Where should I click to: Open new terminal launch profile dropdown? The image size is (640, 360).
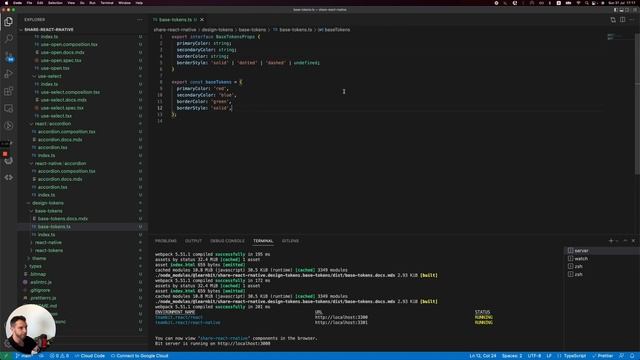(x=617, y=241)
